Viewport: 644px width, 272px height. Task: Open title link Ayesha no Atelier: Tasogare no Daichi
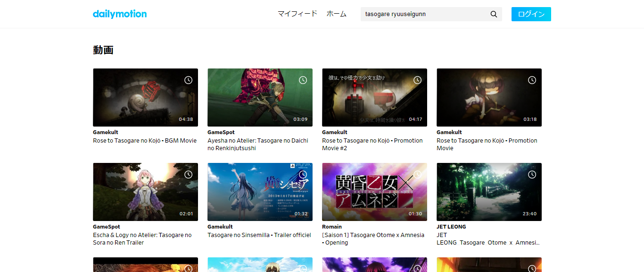click(x=258, y=144)
